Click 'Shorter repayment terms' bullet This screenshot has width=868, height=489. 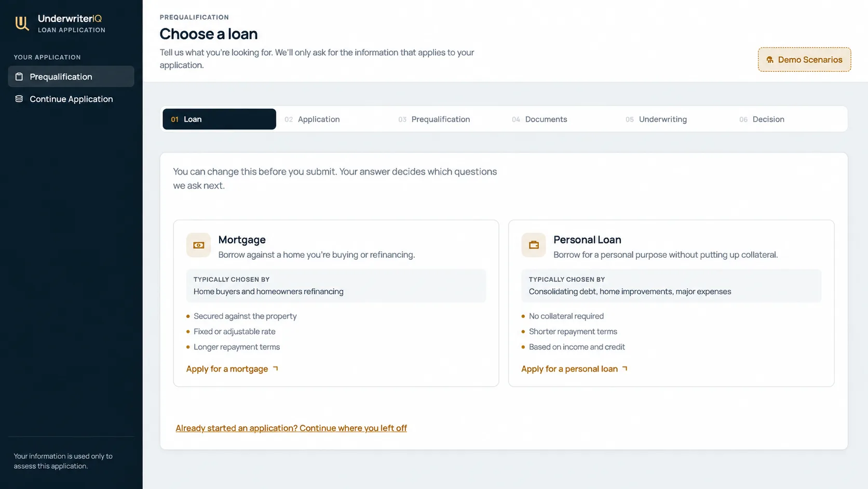point(573,332)
